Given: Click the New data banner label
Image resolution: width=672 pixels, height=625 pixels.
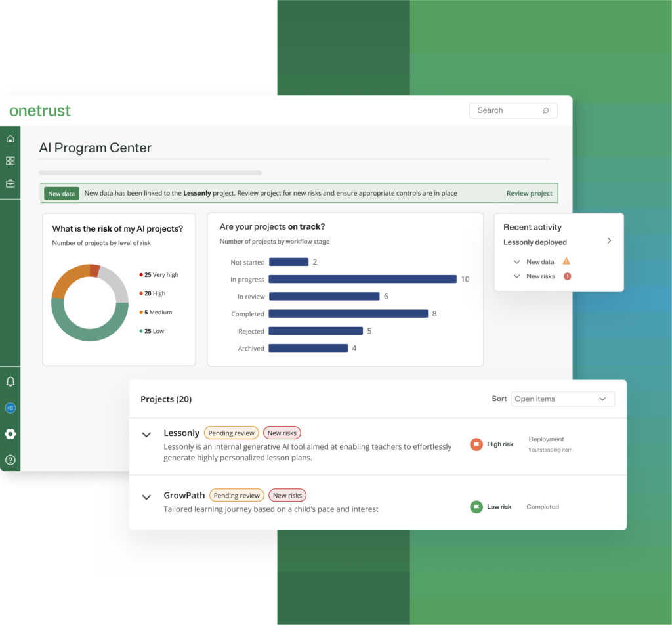Looking at the screenshot, I should tap(61, 193).
